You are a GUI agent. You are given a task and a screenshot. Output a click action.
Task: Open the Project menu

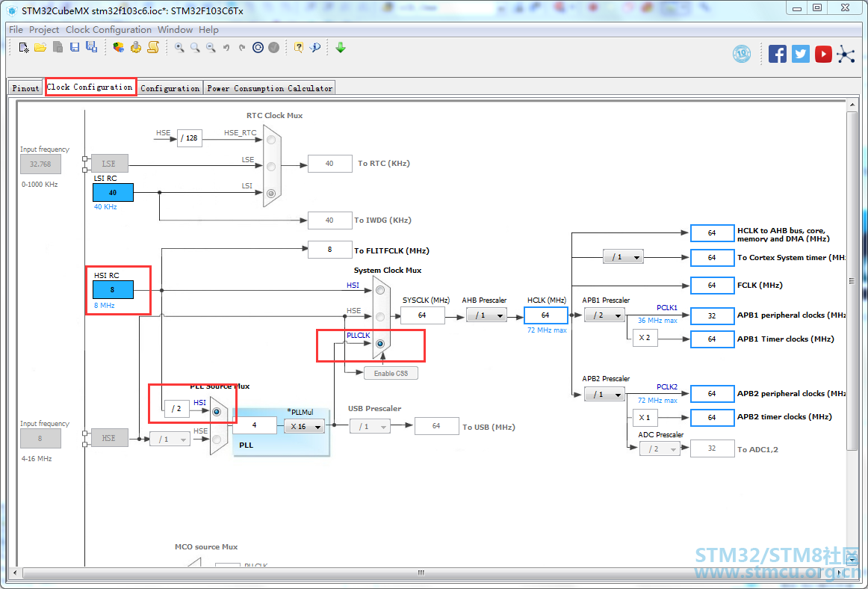(x=44, y=29)
